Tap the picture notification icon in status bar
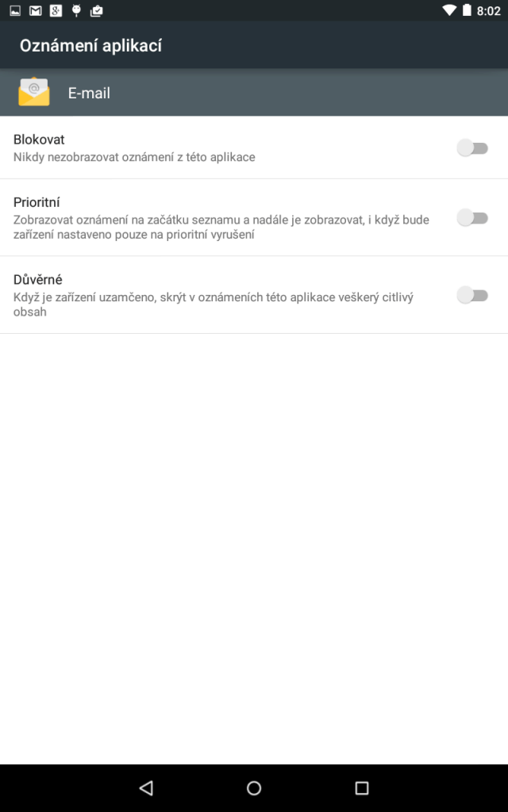Viewport: 508px width, 812px height. 15,10
